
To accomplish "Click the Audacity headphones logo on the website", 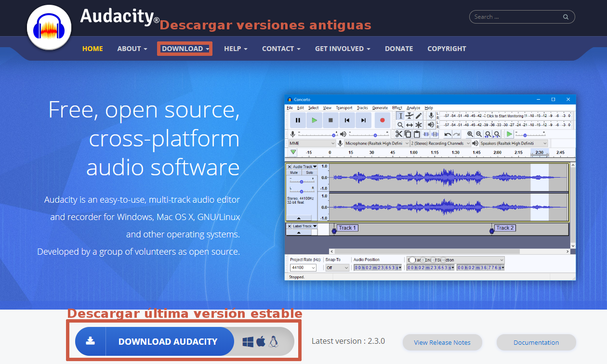I will (49, 27).
